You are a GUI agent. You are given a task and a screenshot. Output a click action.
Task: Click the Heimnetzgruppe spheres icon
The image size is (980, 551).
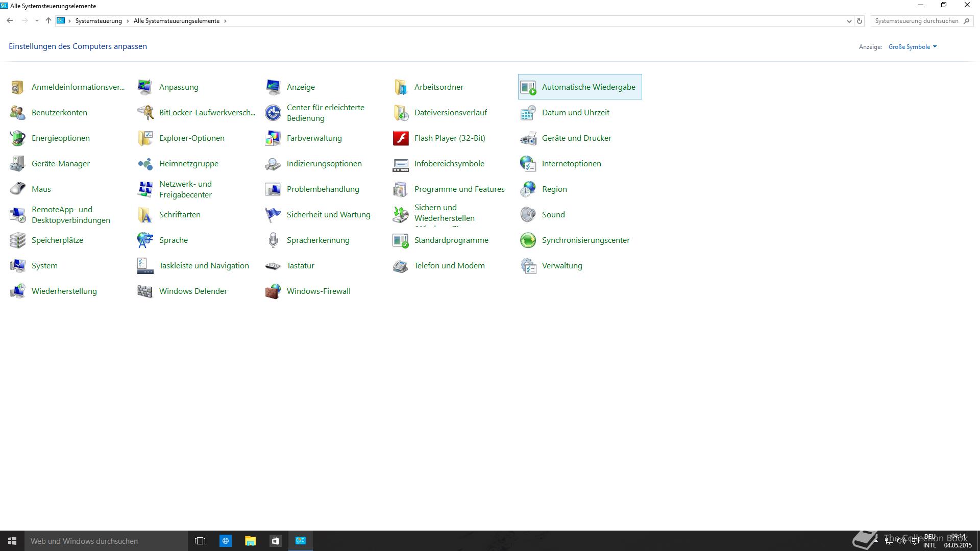[x=145, y=164]
